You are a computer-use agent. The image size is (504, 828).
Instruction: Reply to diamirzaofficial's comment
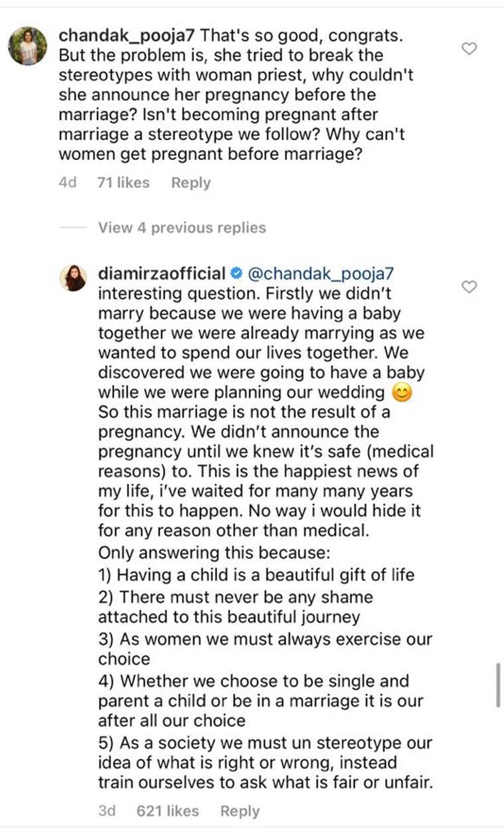point(240,811)
